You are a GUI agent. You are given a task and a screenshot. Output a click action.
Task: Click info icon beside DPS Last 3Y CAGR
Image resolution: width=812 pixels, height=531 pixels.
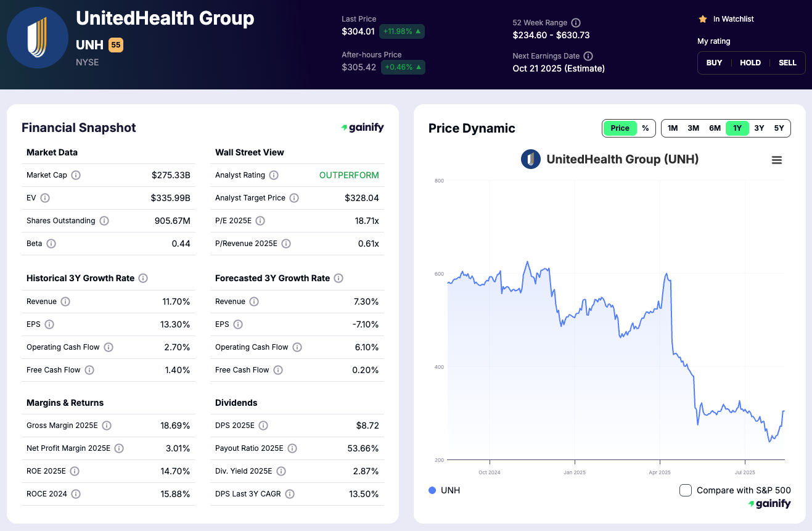pos(290,494)
